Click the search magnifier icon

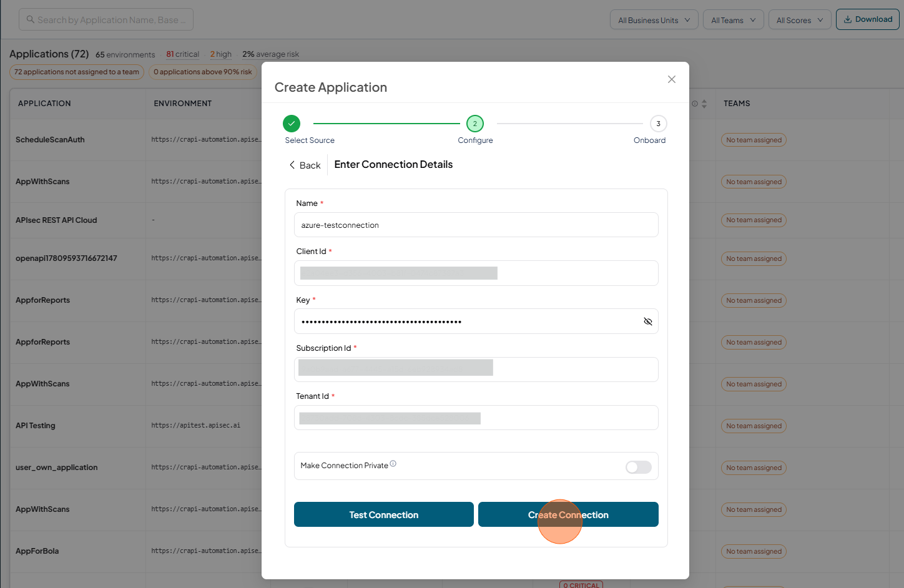30,20
